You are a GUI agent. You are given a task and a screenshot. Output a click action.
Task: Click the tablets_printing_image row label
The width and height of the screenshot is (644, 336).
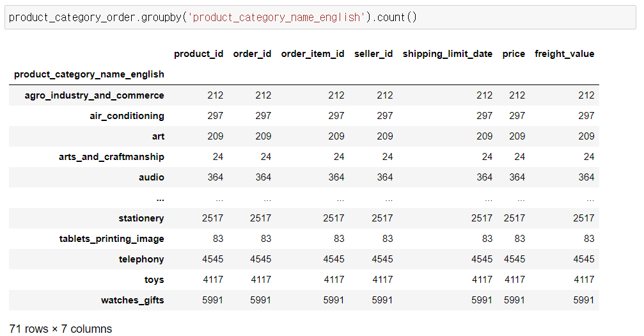111,239
